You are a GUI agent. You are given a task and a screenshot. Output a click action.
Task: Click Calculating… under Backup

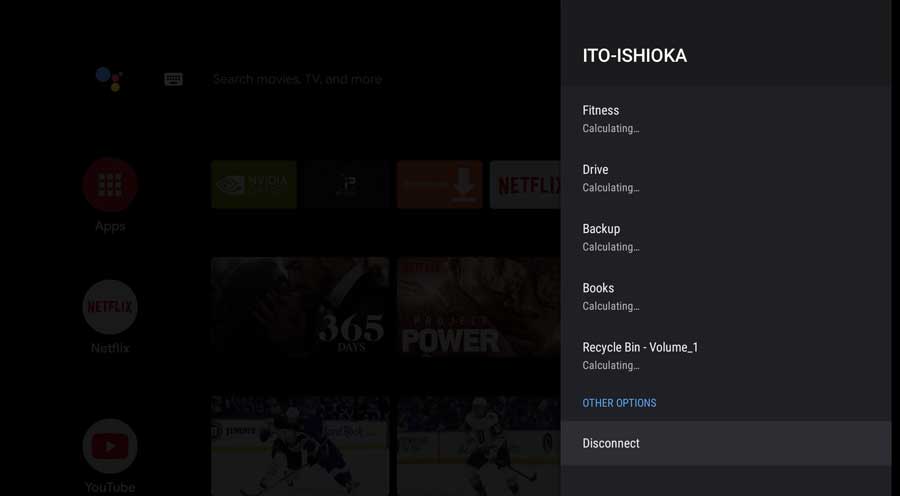coord(611,247)
